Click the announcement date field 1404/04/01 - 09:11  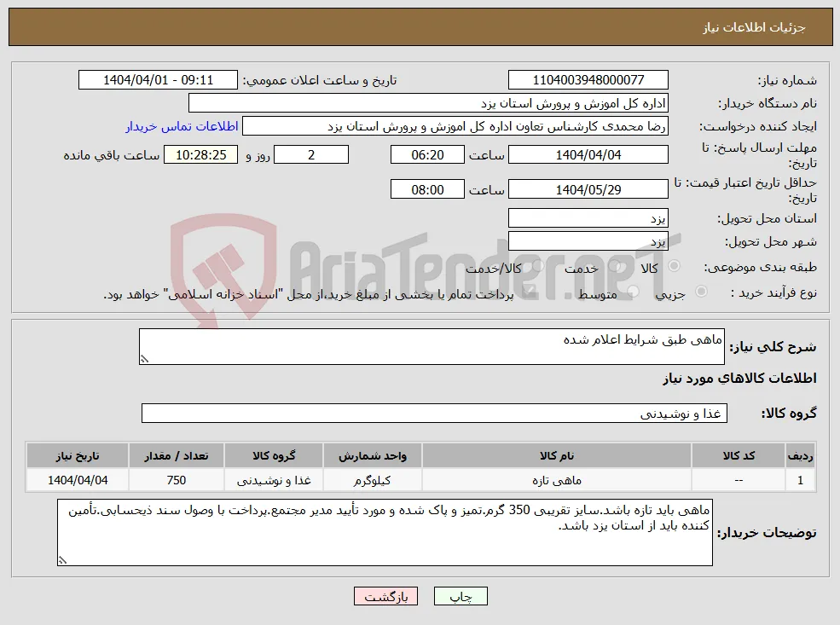coord(158,80)
